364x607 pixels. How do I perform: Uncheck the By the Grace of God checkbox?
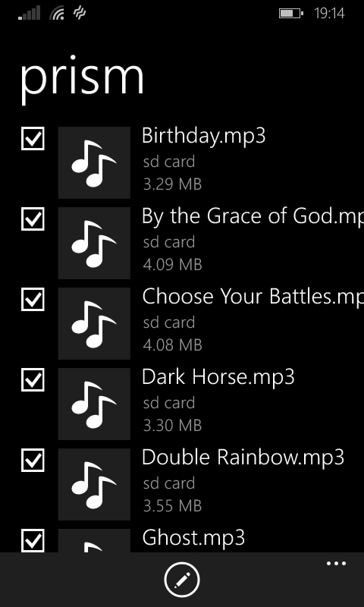[33, 219]
